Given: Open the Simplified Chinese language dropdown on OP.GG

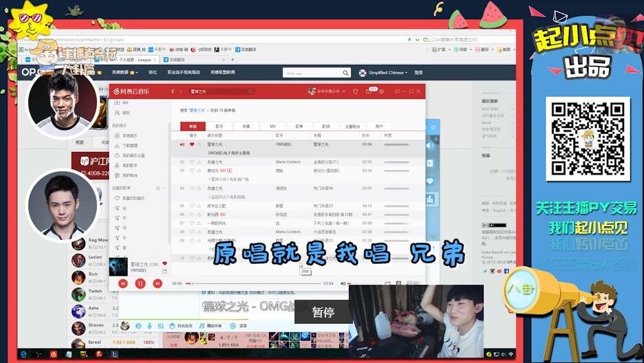Looking at the screenshot, I should tap(384, 73).
